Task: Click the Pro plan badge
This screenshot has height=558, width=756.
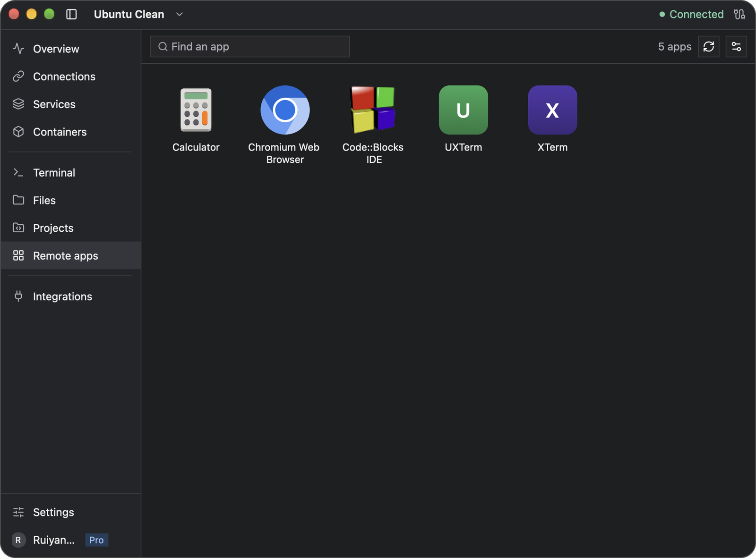Action: pyautogui.click(x=96, y=540)
